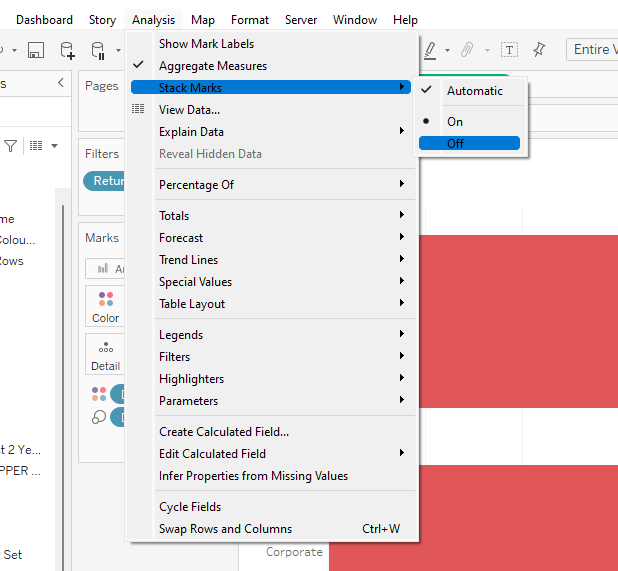Collapse the Data pane with the arrow
The width and height of the screenshot is (618, 571).
coord(60,84)
